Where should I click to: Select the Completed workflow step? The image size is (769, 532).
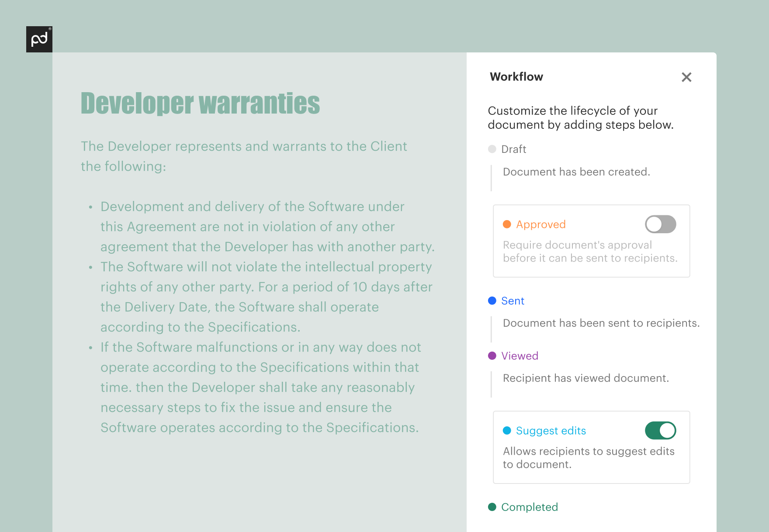tap(530, 507)
